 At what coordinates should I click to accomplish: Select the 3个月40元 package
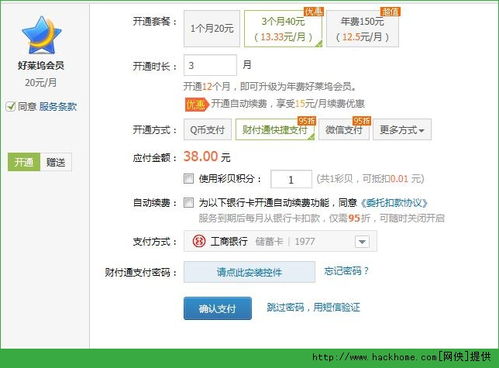click(x=283, y=29)
